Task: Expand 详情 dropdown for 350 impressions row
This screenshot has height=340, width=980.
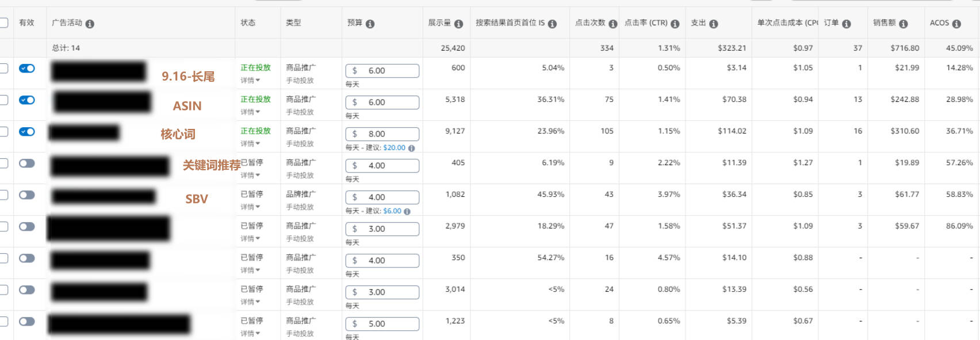Action: pyautogui.click(x=250, y=270)
